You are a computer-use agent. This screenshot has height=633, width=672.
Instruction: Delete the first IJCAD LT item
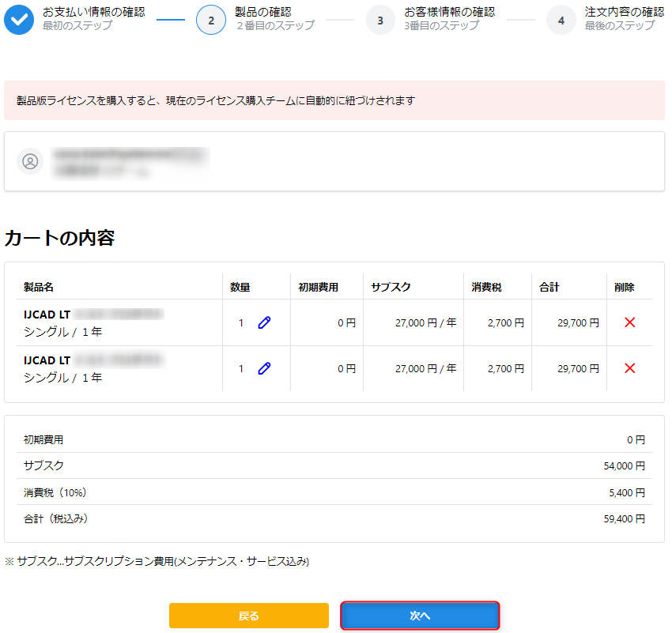(630, 322)
